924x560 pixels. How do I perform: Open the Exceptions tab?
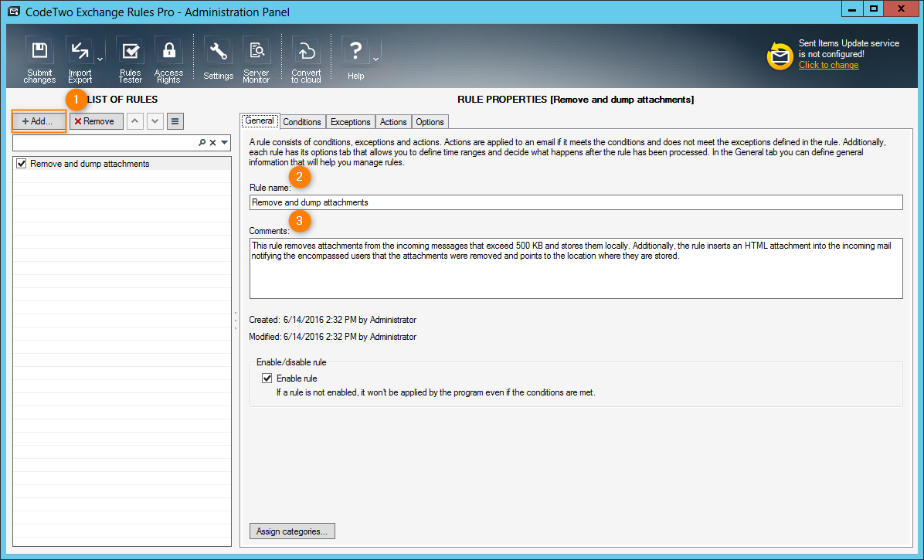351,122
